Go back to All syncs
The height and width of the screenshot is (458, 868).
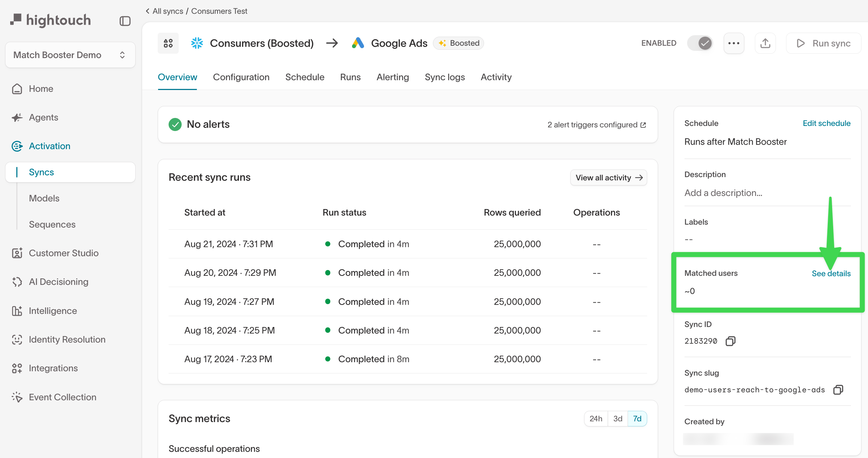click(x=164, y=11)
